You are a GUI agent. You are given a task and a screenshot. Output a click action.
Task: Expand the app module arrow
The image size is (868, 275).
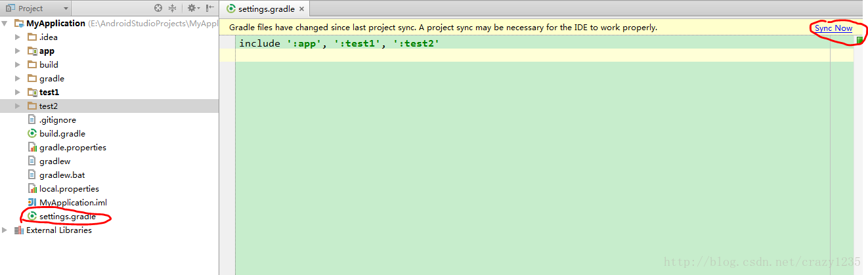18,51
